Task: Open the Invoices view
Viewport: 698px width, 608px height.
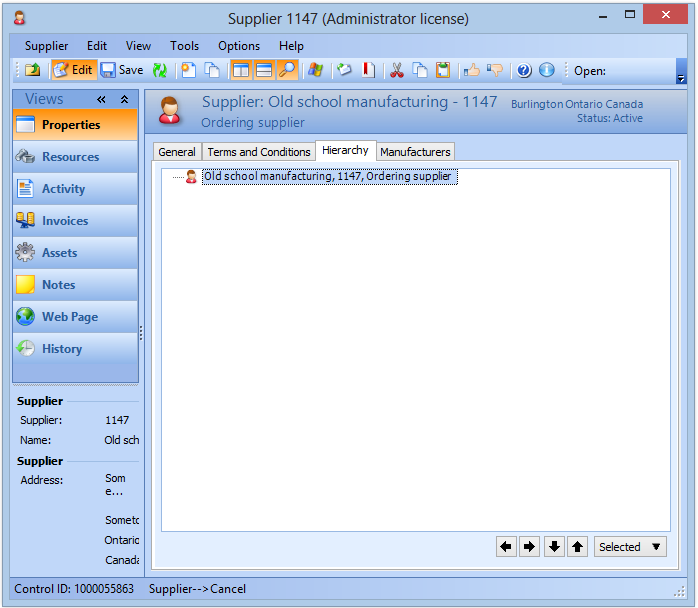Action: (x=75, y=221)
